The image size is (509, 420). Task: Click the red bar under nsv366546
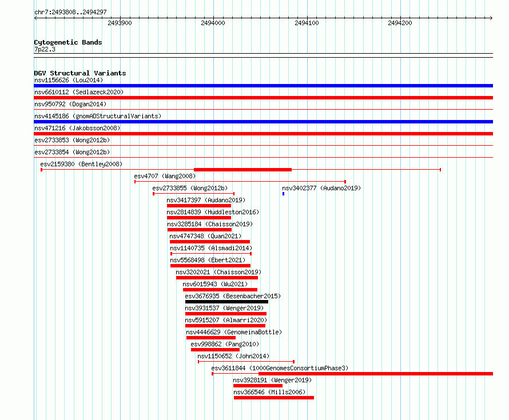273,398
